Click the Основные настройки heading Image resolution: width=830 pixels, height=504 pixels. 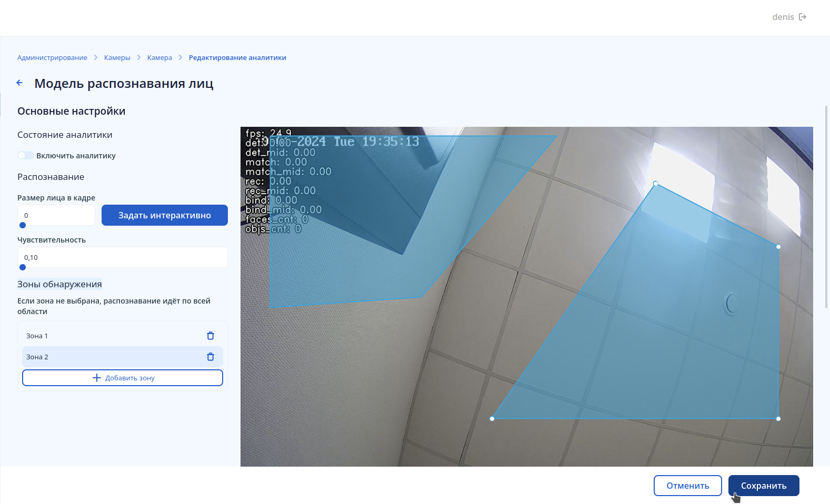[72, 111]
